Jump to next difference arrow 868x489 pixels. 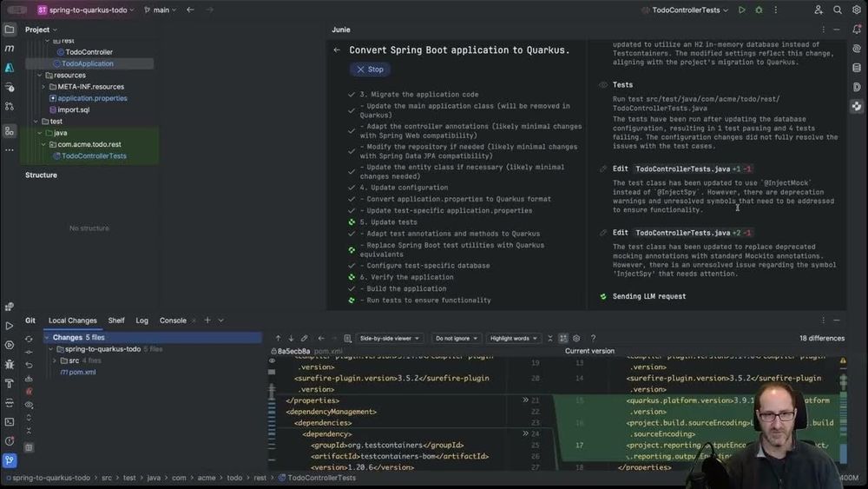point(291,338)
